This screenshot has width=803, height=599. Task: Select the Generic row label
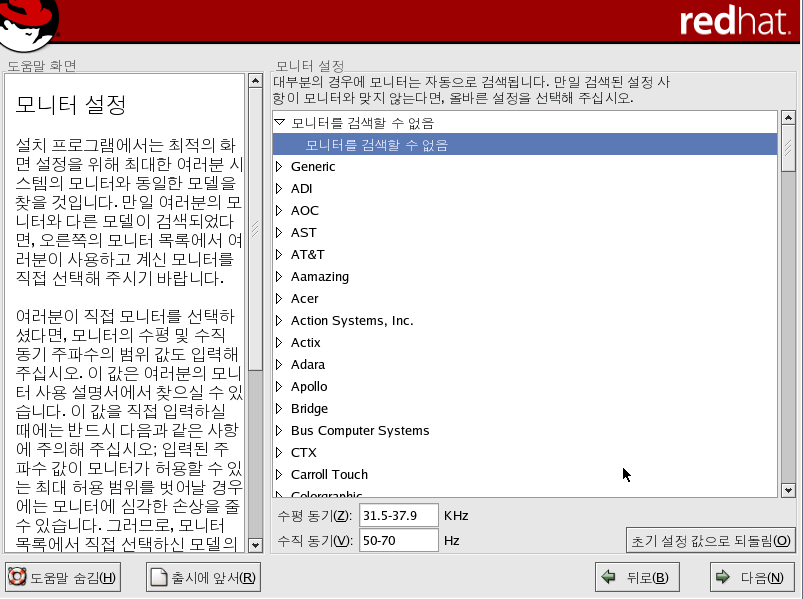[x=313, y=166]
